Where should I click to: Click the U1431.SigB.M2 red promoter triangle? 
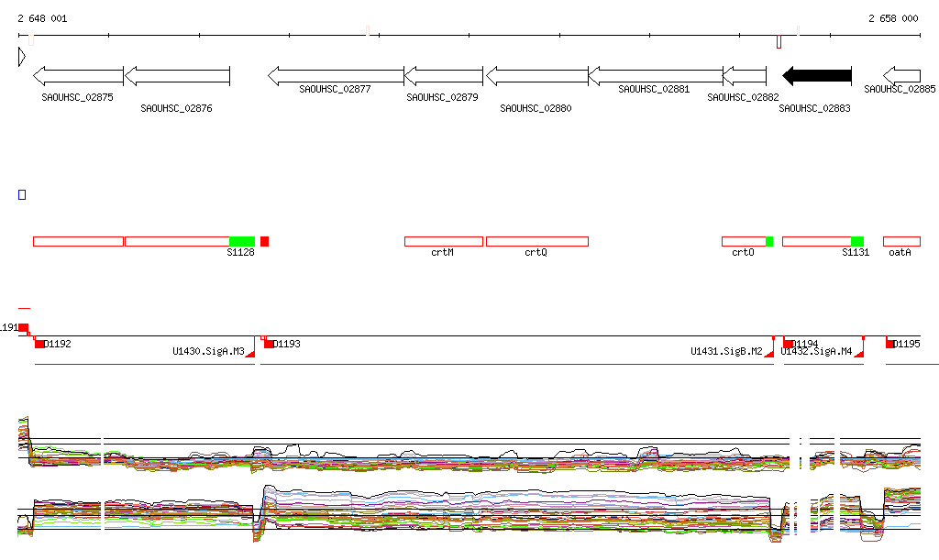pyautogui.click(x=768, y=352)
